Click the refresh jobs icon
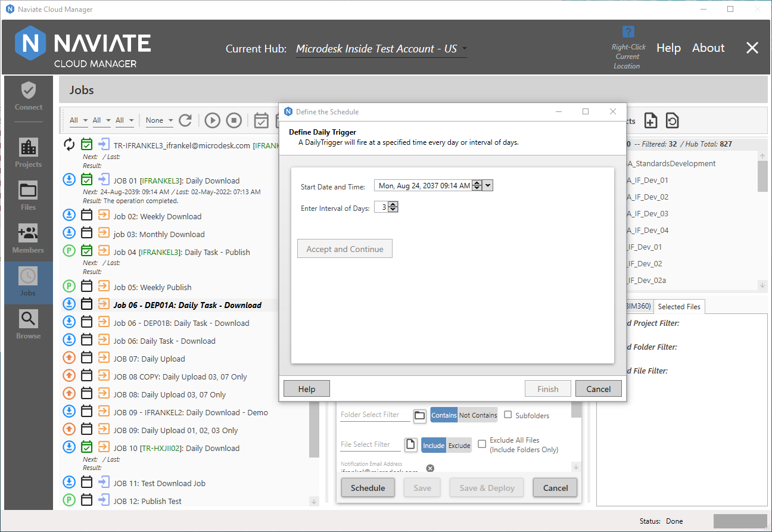The width and height of the screenshot is (772, 532). (x=185, y=120)
